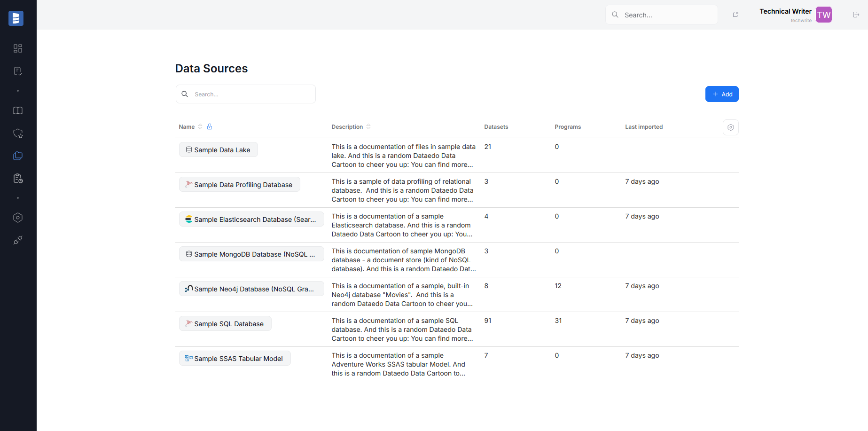Click the sign out icon at top right
The width and height of the screenshot is (868, 431).
click(x=856, y=15)
